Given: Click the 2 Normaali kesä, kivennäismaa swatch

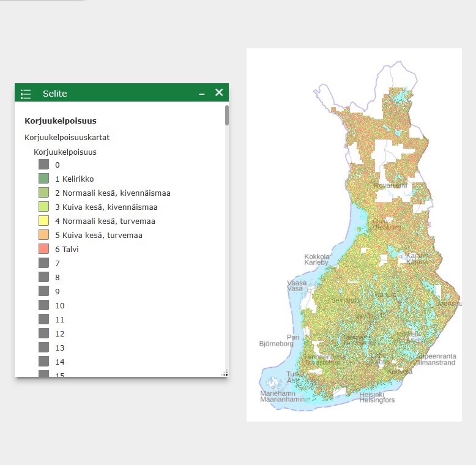Looking at the screenshot, I should [x=43, y=193].
